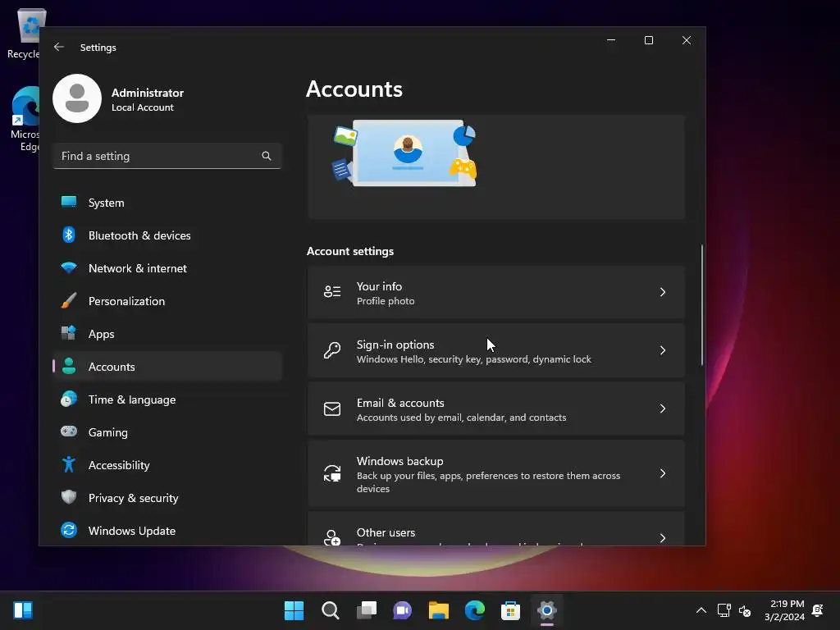Click the Gaming controller icon
This screenshot has width=840, height=630.
pyautogui.click(x=69, y=431)
